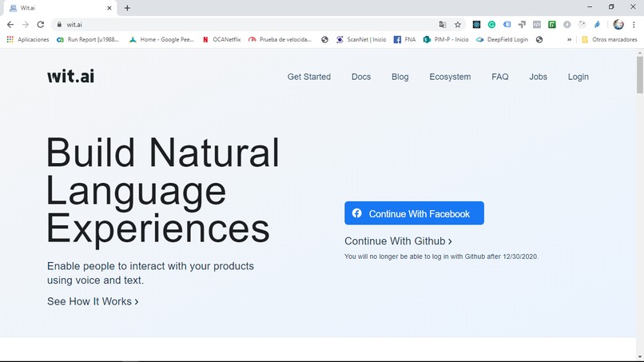Open the Docs navigation link

(x=361, y=77)
